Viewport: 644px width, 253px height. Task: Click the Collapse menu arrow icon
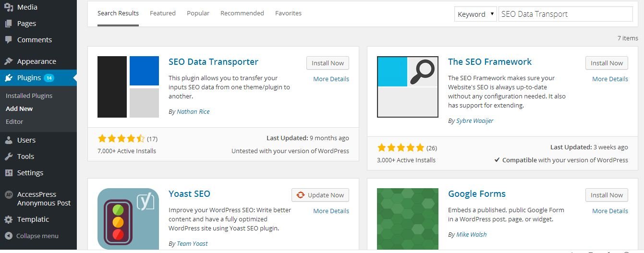9,236
